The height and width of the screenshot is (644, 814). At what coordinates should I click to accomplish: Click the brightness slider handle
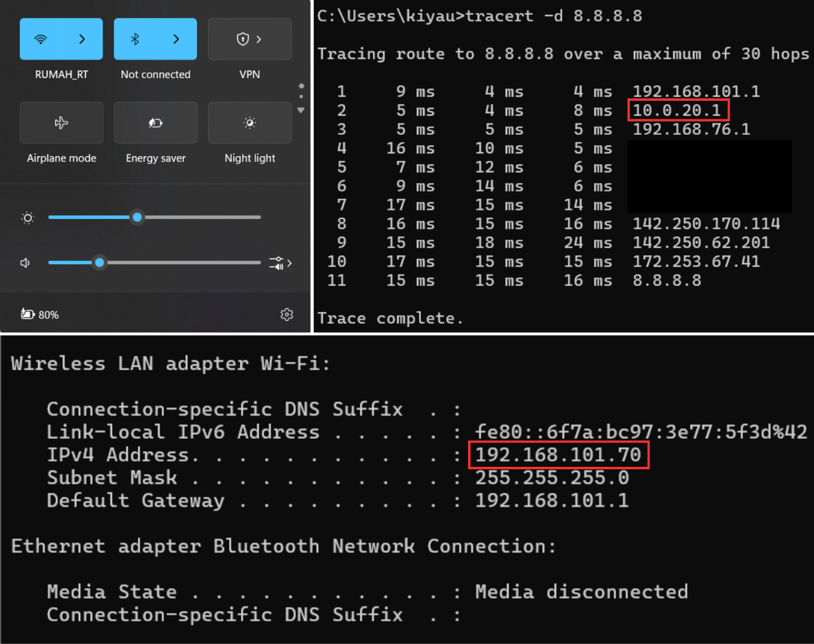click(137, 218)
